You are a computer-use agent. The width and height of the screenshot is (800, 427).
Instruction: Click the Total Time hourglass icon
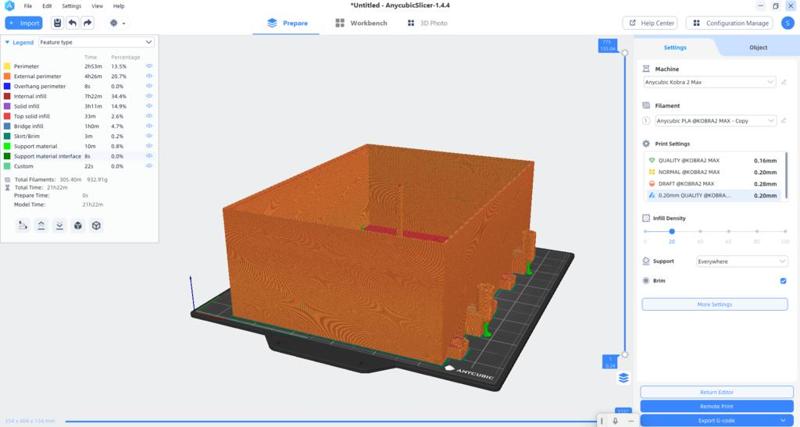[7, 188]
